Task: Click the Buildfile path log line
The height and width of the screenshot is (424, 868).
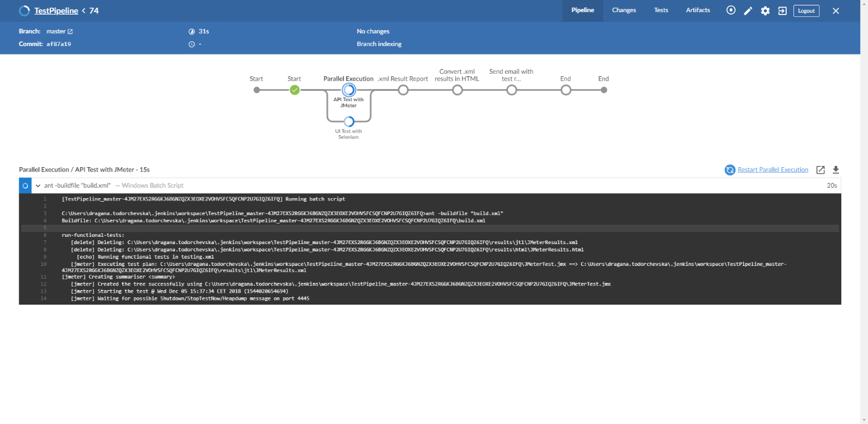Action: pyautogui.click(x=273, y=220)
